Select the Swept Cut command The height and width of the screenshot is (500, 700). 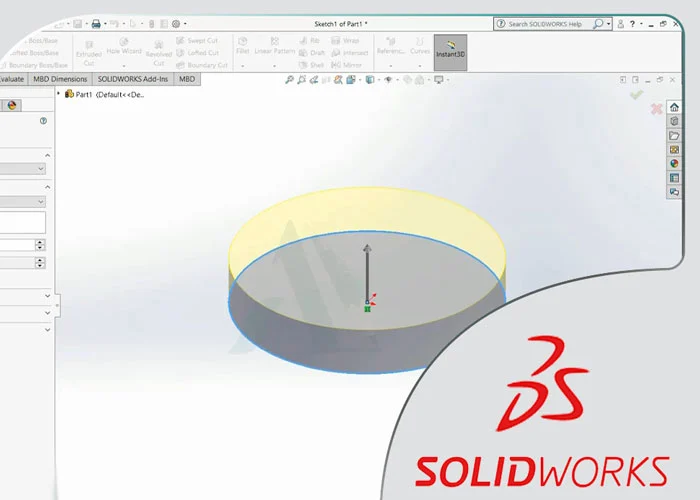[x=197, y=41]
